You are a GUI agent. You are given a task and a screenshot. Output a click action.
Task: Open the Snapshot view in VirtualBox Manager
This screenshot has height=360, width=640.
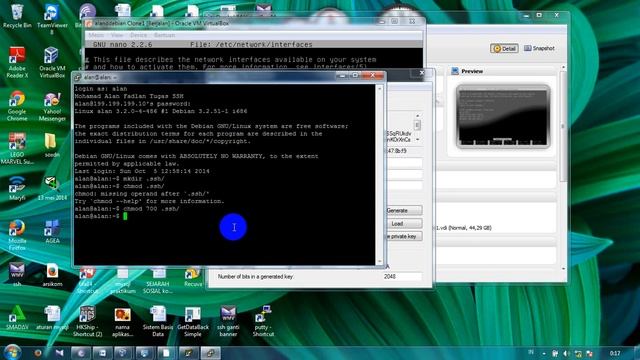point(539,48)
